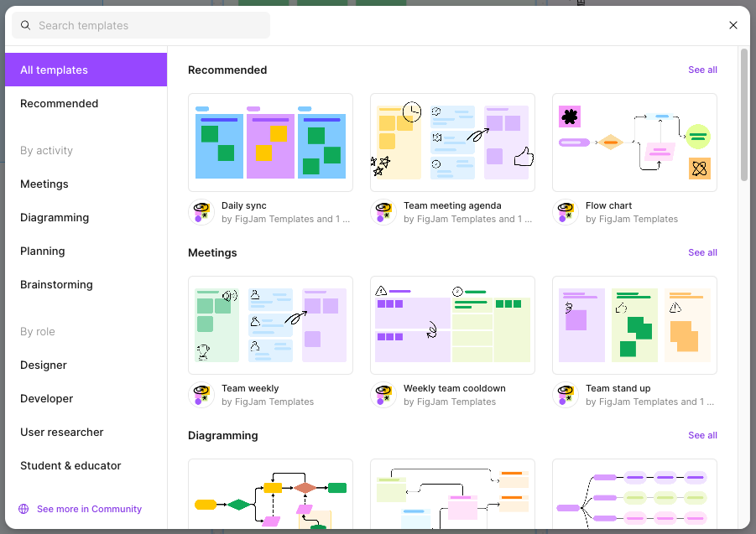This screenshot has height=534, width=756.
Task: Open the first Diagramming flowchart thumbnail
Action: tap(270, 494)
